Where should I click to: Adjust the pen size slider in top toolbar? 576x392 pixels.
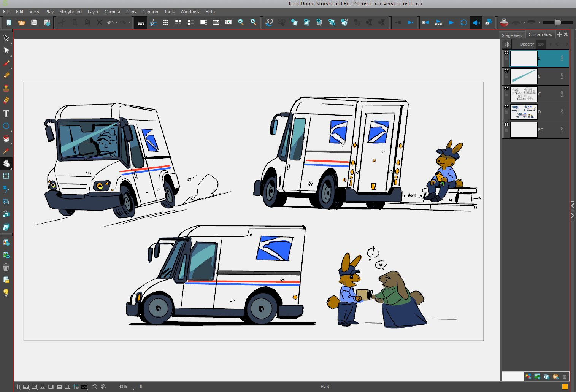[x=557, y=22]
